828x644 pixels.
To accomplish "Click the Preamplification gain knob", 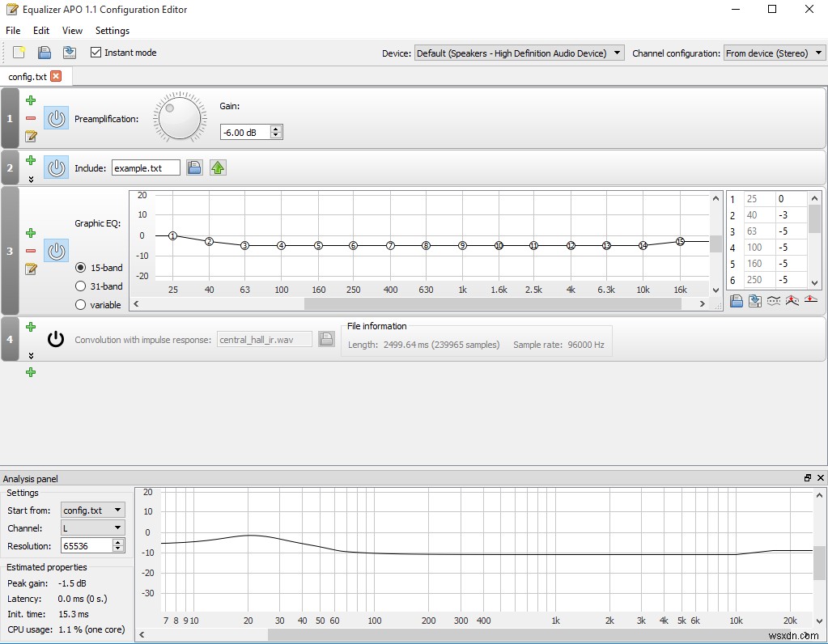I will 180,118.
